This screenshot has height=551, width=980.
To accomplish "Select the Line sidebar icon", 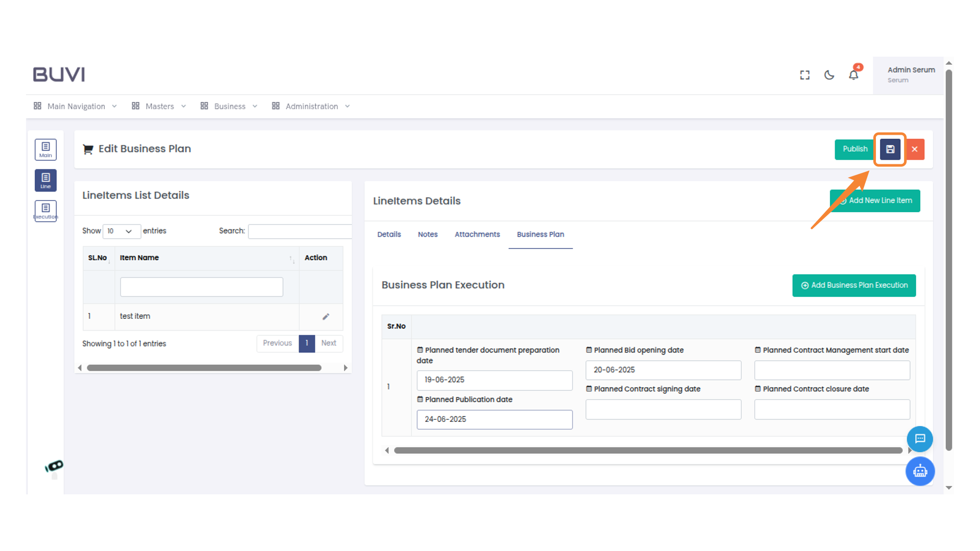I will (45, 180).
